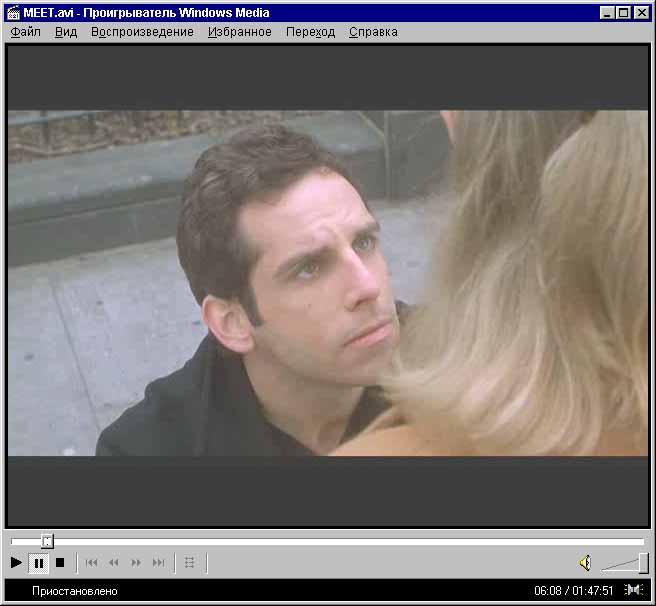Skip to the next track
This screenshot has width=656, height=606.
158,563
